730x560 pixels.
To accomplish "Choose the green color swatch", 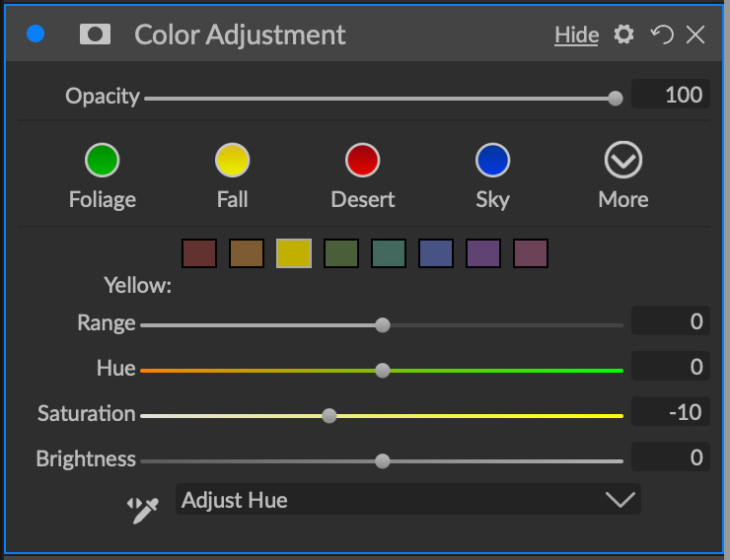I will (341, 253).
